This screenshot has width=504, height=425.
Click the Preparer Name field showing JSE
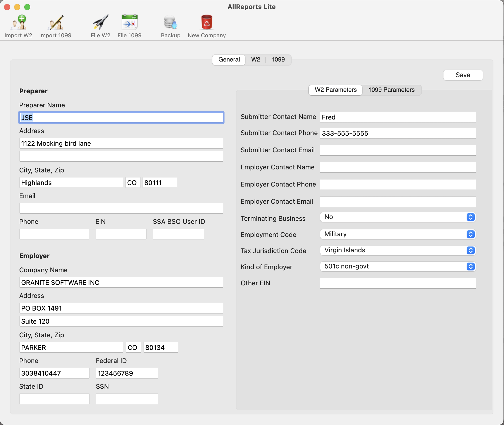[x=121, y=117]
